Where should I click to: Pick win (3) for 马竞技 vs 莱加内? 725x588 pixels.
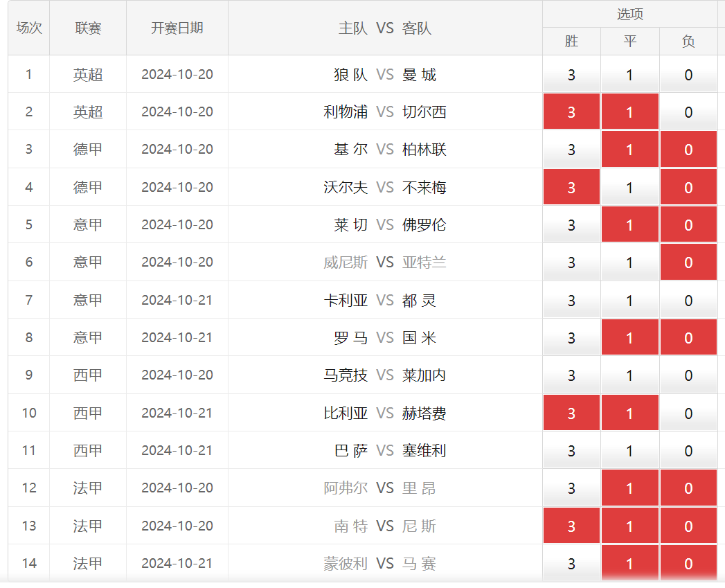571,375
